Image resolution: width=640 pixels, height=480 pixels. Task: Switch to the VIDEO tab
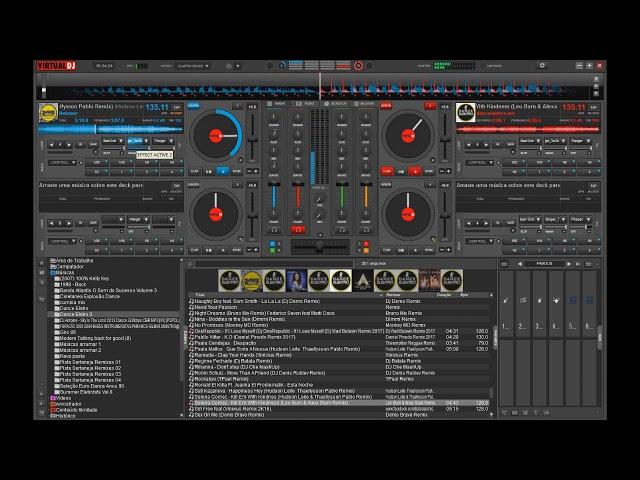[x=305, y=104]
